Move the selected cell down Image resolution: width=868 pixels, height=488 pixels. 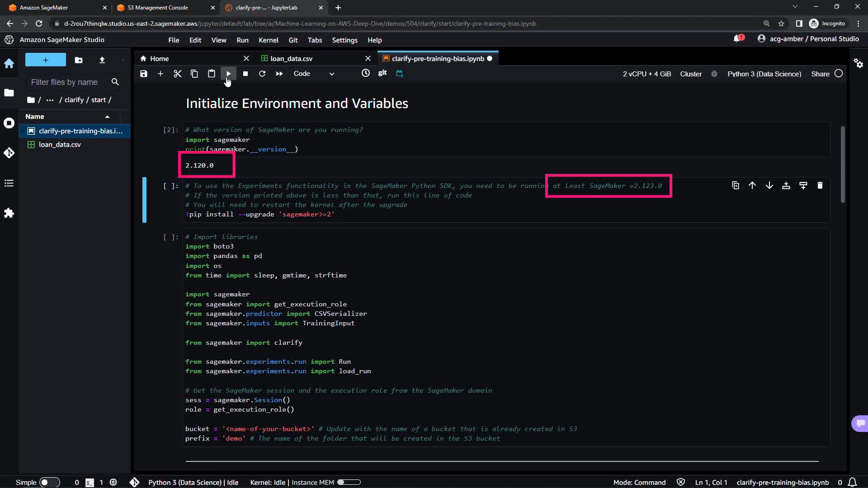[769, 186]
